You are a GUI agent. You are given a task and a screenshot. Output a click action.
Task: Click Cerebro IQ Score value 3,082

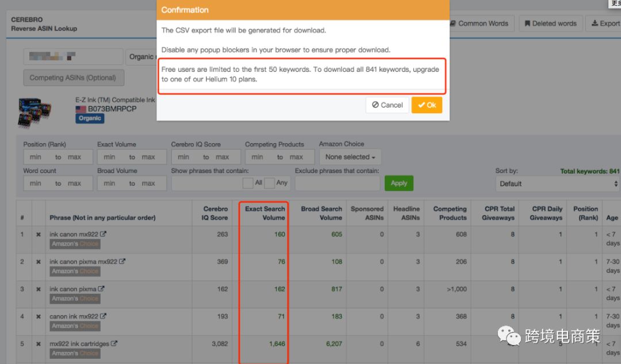coord(220,343)
